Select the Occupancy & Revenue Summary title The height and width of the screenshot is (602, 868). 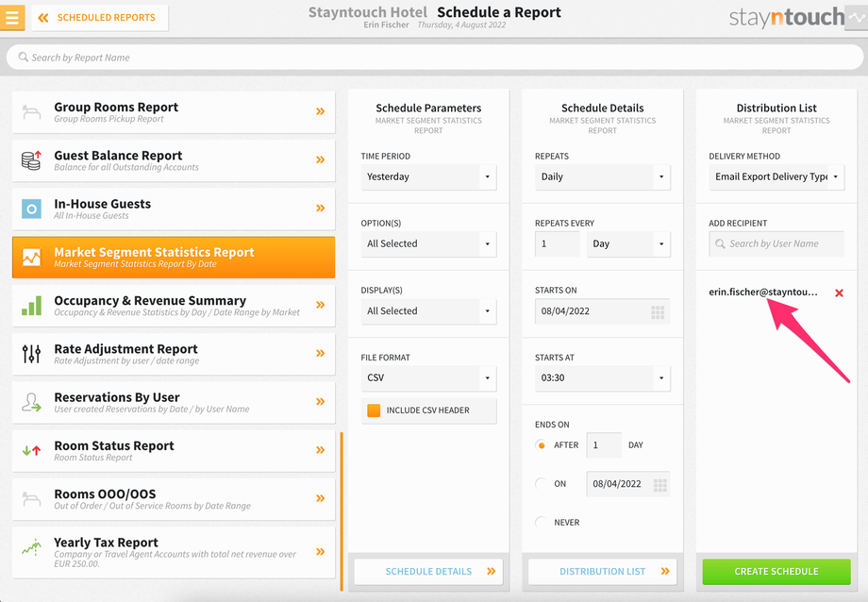[150, 300]
